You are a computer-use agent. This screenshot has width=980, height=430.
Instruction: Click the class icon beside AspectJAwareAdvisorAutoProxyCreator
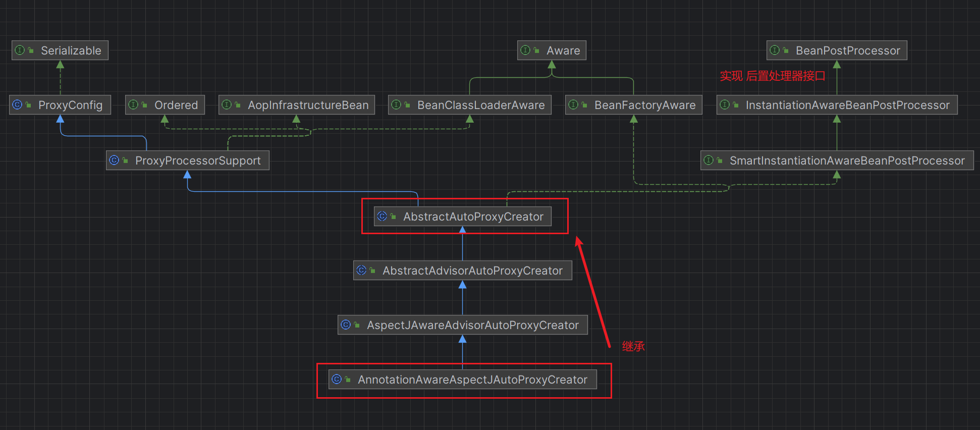click(346, 325)
